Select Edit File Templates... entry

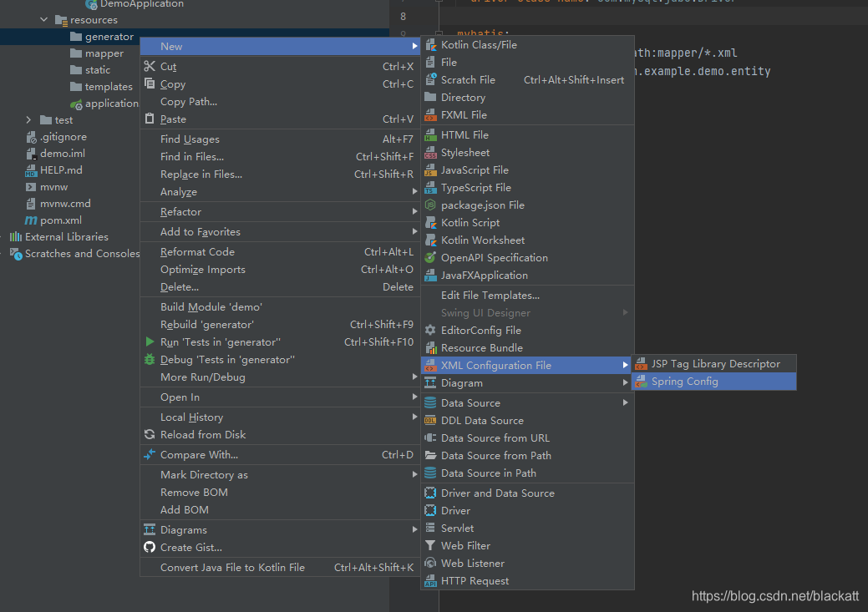(527, 296)
